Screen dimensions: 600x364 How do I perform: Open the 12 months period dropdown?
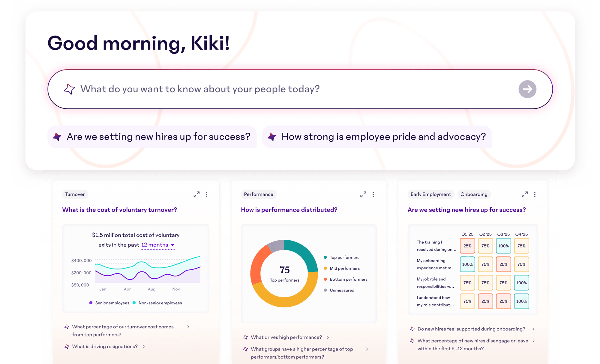(x=158, y=245)
